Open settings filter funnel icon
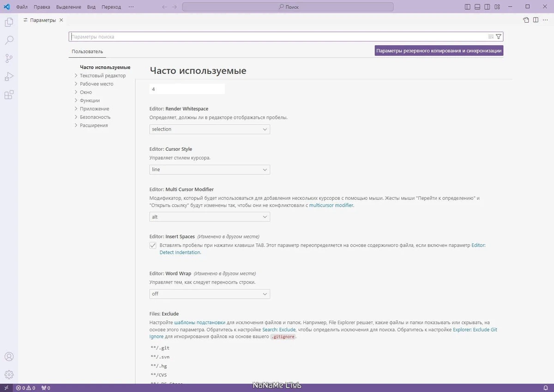The height and width of the screenshot is (392, 554). 499,37
